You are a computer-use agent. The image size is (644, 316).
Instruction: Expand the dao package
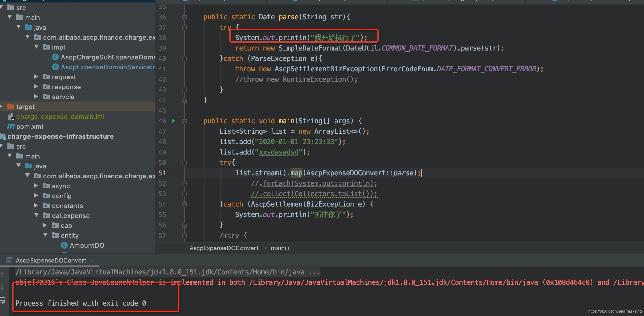[45, 225]
